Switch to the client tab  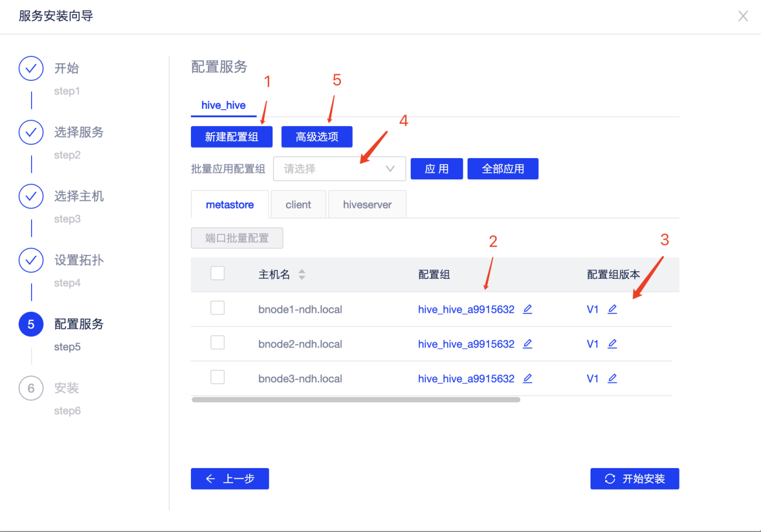click(x=298, y=204)
